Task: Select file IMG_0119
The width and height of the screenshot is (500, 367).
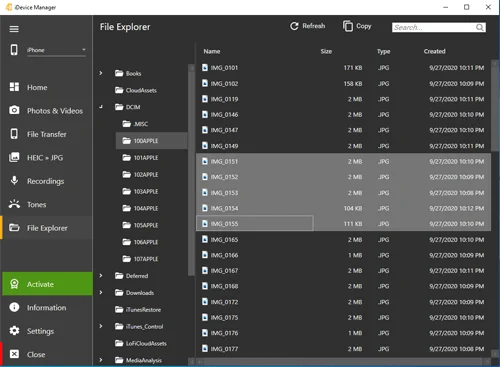Action: point(343,99)
